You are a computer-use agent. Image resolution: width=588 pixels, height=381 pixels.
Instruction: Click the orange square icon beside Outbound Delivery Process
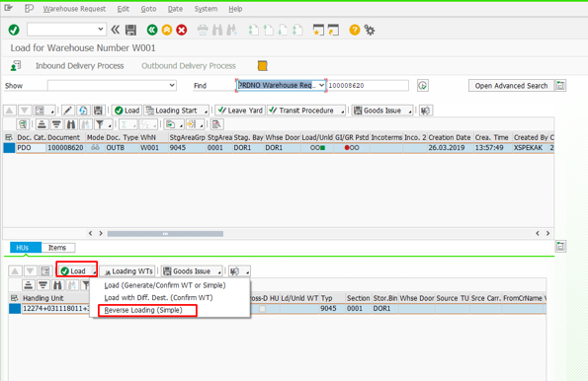pyautogui.click(x=263, y=66)
